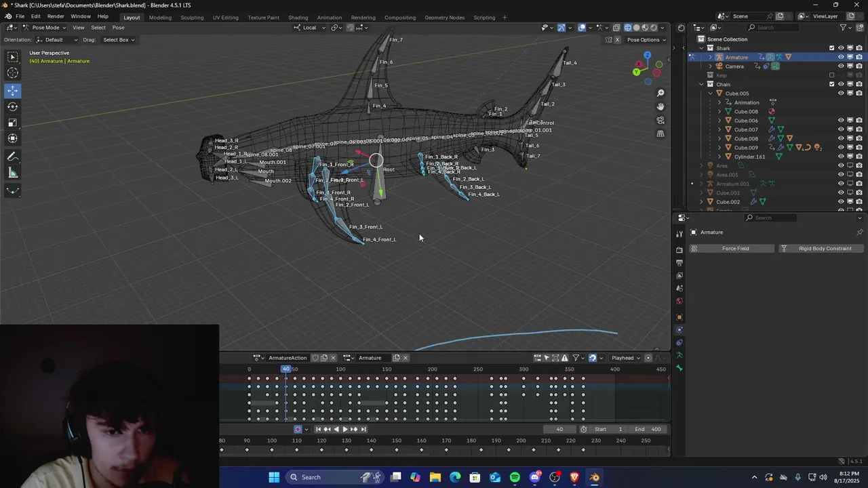Collapse the Chain collection
Viewport: 868px width, 488px height.
[x=701, y=84]
